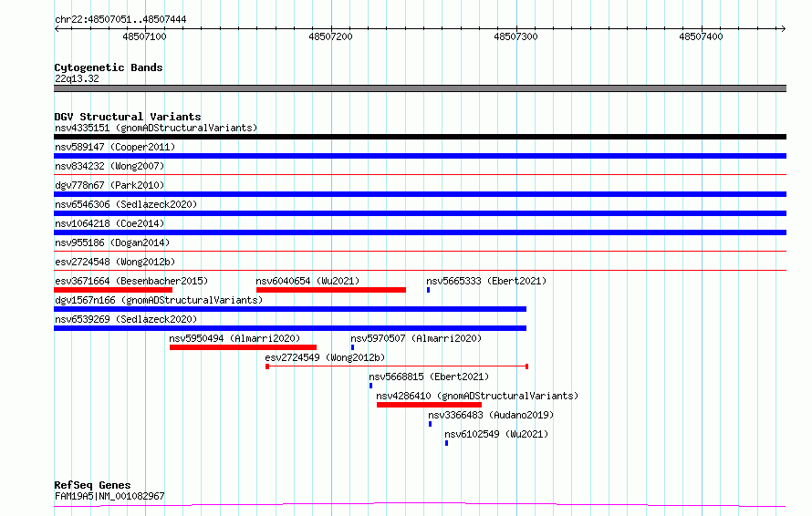Click the small blue nsv3366483 marker
The width and height of the screenshot is (812, 516).
[x=430, y=424]
